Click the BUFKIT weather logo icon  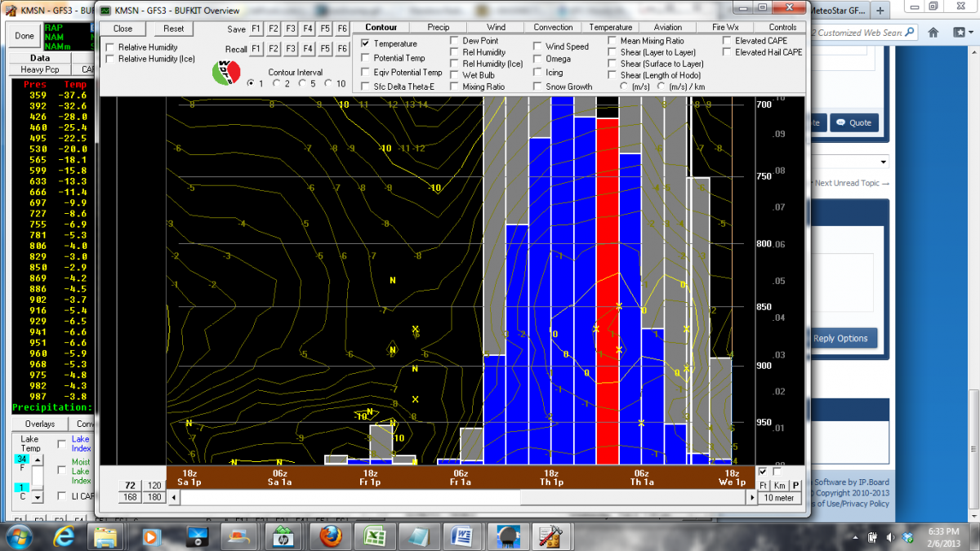click(226, 72)
